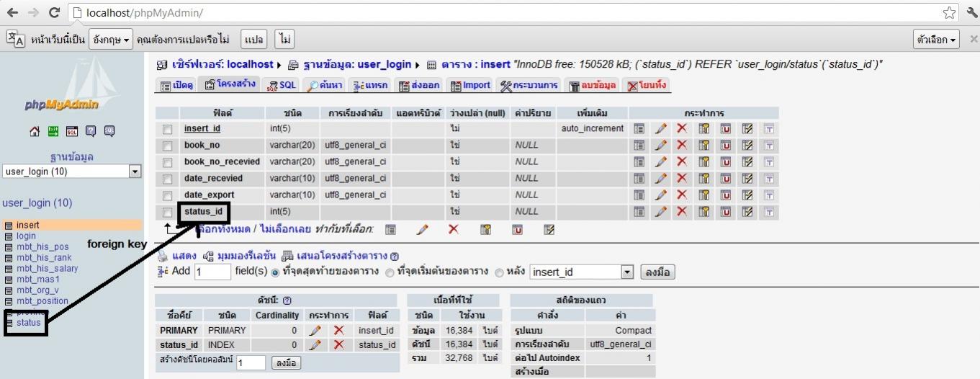Viewport: 980px width, 379px height.
Task: Open the SQL tab
Action: point(282,85)
